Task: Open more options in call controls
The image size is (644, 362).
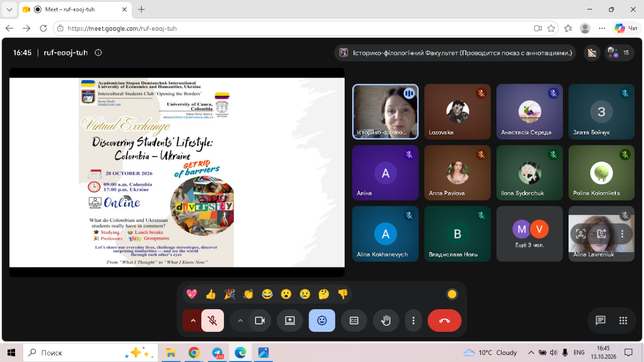Action: (413, 320)
